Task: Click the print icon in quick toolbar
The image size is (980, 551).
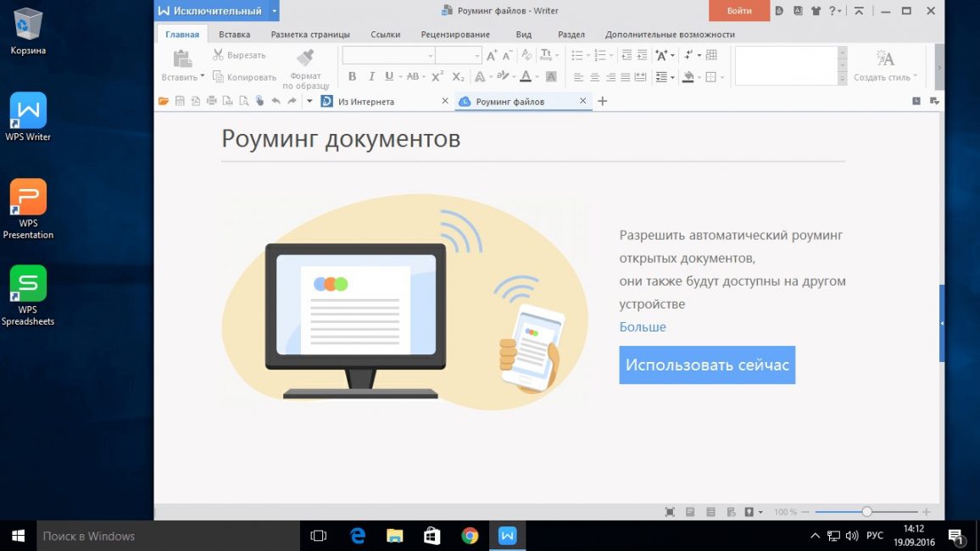Action: tap(212, 101)
